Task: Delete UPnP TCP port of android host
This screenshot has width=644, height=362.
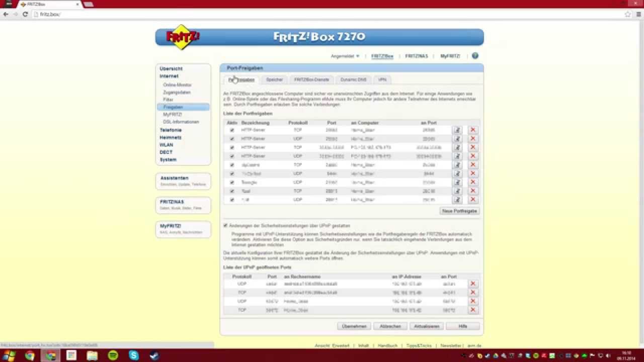Action: [473, 292]
